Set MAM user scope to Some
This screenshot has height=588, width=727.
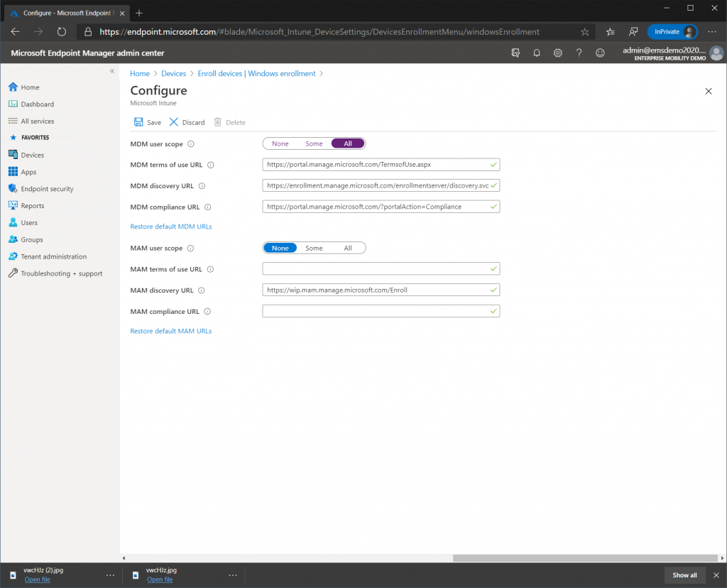point(314,248)
